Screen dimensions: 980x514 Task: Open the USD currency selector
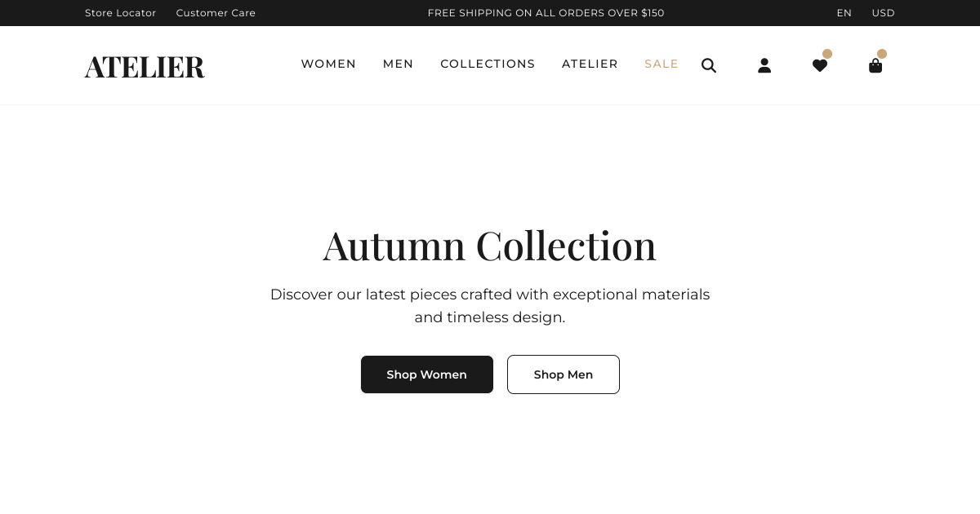click(884, 13)
